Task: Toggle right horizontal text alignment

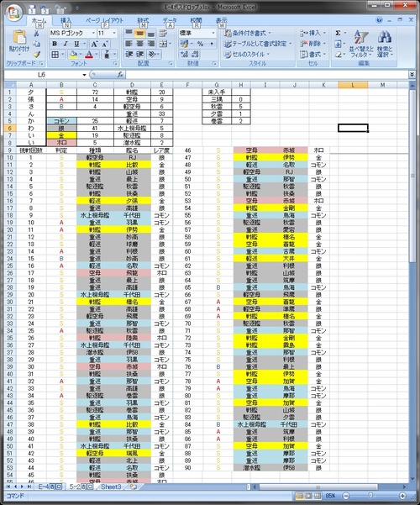Action: pyautogui.click(x=150, y=44)
